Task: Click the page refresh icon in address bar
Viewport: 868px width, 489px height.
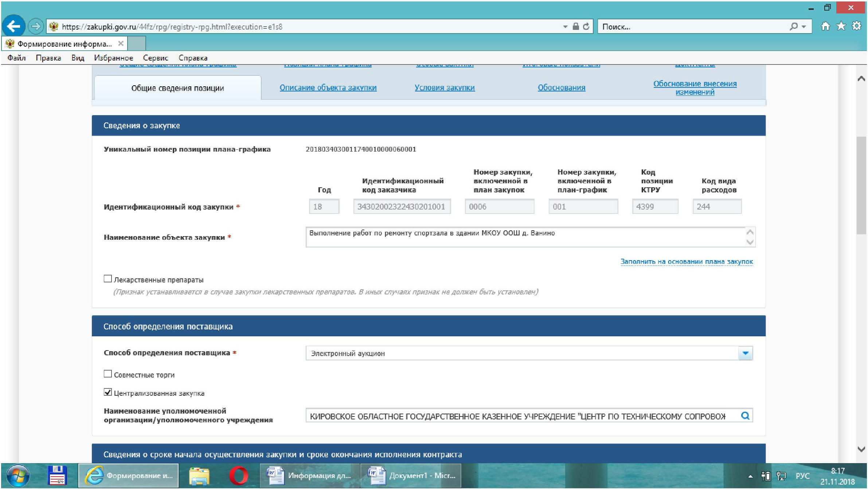Action: click(586, 27)
